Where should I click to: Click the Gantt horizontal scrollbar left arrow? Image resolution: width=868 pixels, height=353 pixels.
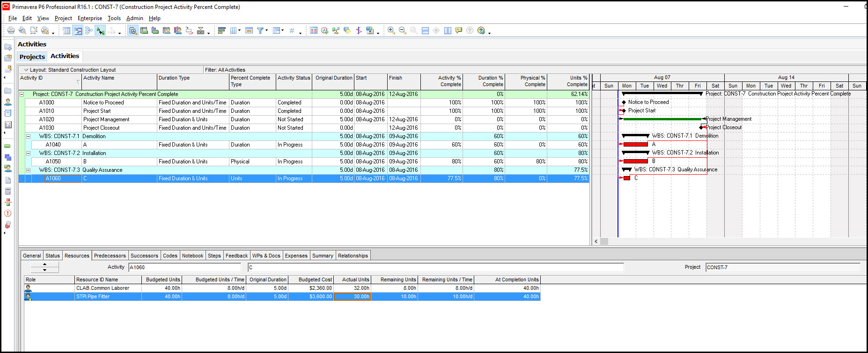[596, 242]
